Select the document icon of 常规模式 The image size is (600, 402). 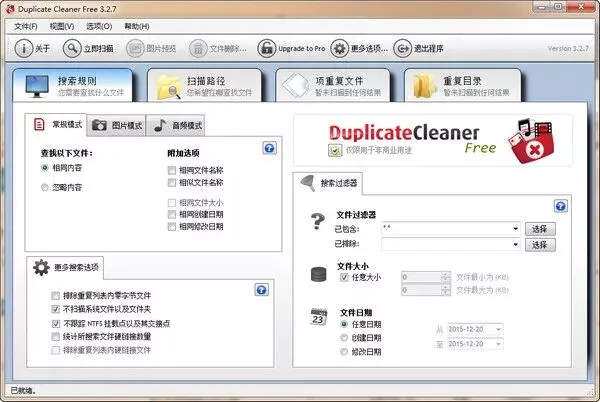point(39,124)
